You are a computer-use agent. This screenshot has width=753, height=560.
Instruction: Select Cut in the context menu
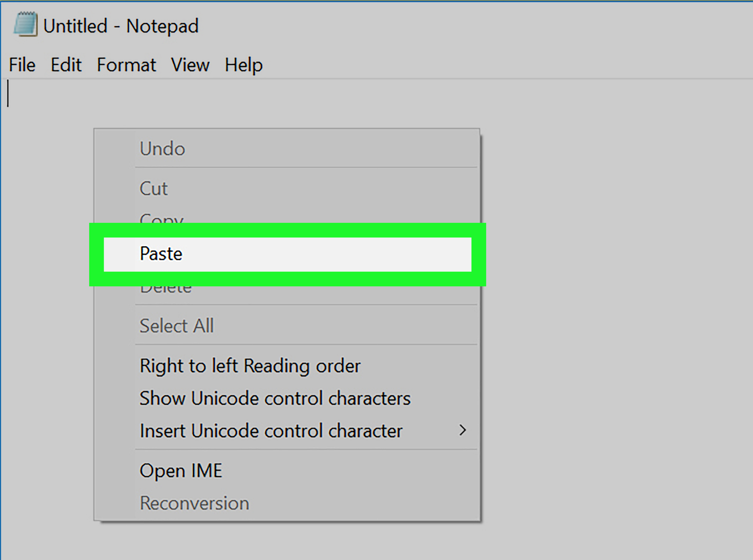point(154,188)
